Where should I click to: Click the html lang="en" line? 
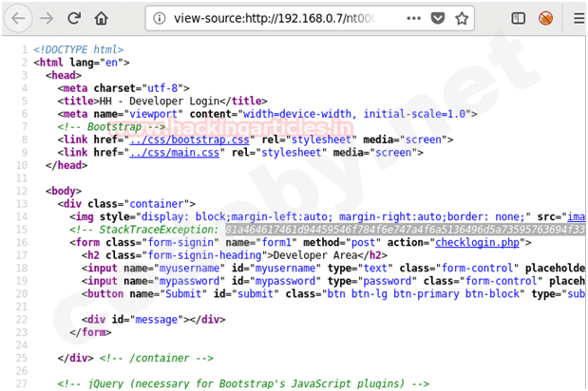[82, 63]
